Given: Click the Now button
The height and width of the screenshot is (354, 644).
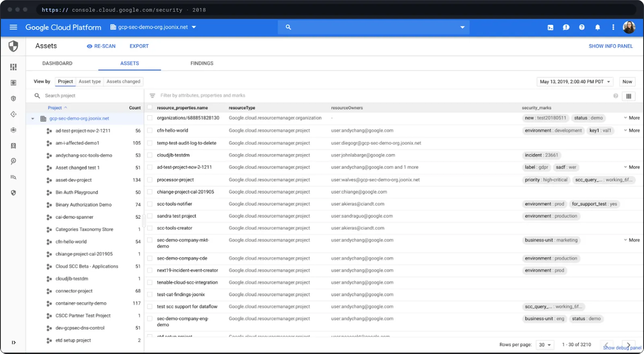Looking at the screenshot, I should pyautogui.click(x=627, y=82).
